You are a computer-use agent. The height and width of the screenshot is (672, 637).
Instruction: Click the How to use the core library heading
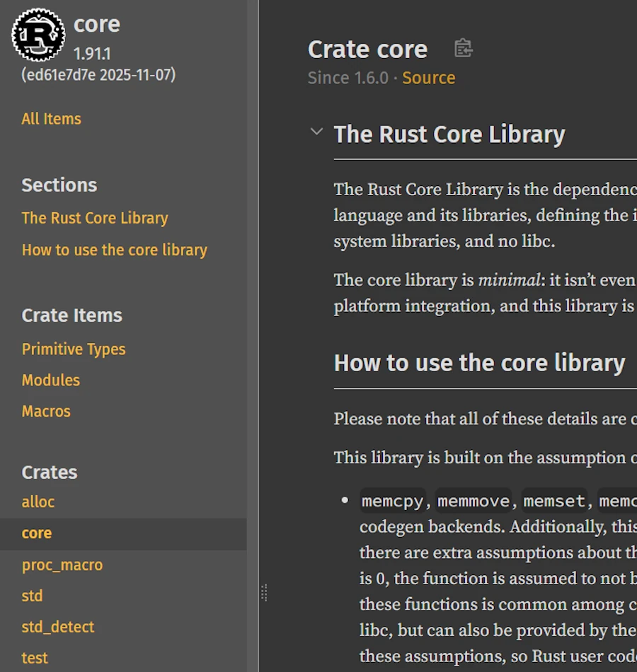[x=479, y=363]
